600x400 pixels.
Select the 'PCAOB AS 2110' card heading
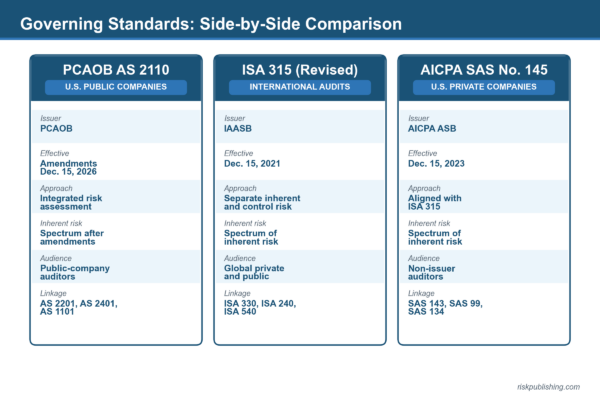pos(116,70)
